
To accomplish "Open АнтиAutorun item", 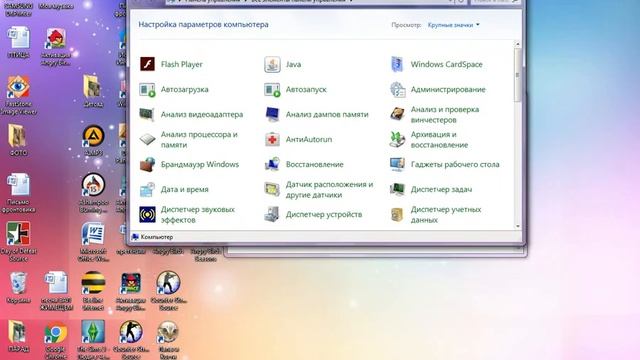I will point(298,140).
